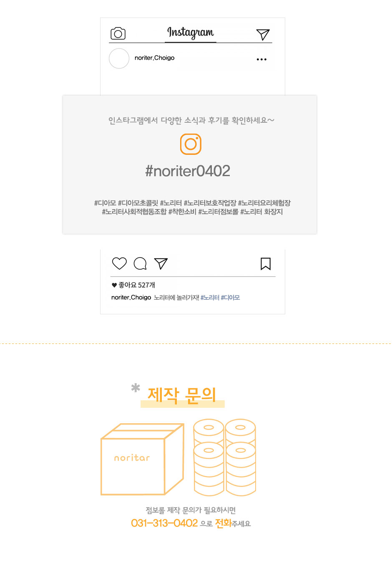This screenshot has height=571, width=392.
Task: Share post using the paper plane icon
Action: [161, 263]
